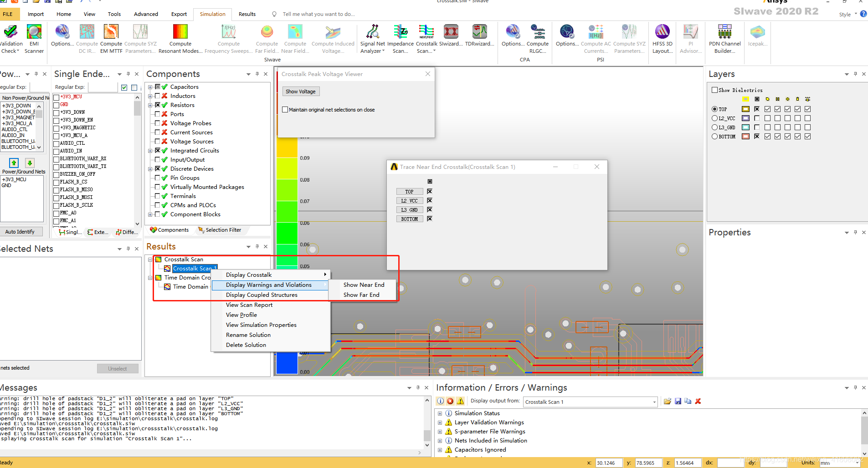Screen dimensions: 868x468
Task: Click the Auto Identify button
Action: coord(20,232)
